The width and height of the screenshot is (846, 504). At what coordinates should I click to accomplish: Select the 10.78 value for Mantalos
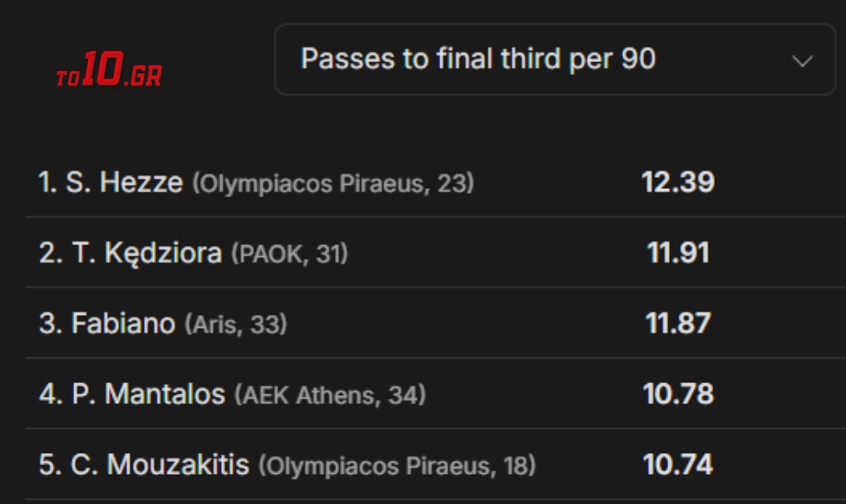[x=678, y=395]
